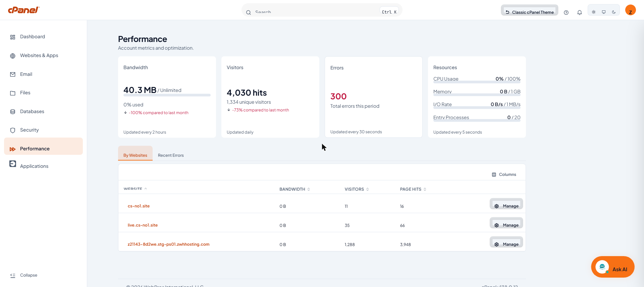Viewport: 644px width, 287px height.
Task: Open the help question mark icon
Action: 566,12
